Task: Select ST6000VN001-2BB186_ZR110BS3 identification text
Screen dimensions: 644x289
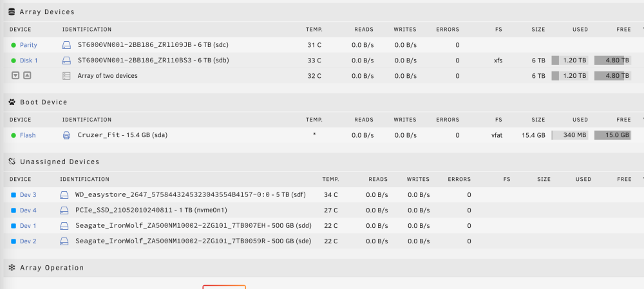Action: [153, 61]
